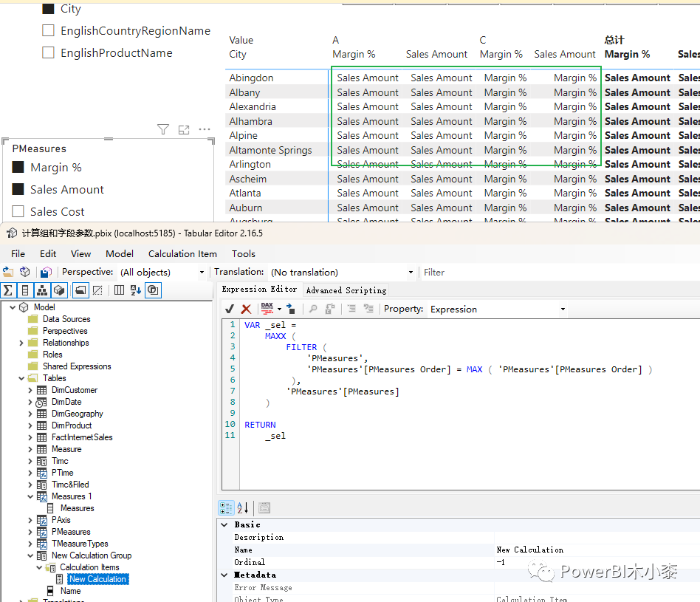Toggle metadata info columns button
700x602 pixels.
pos(119,291)
